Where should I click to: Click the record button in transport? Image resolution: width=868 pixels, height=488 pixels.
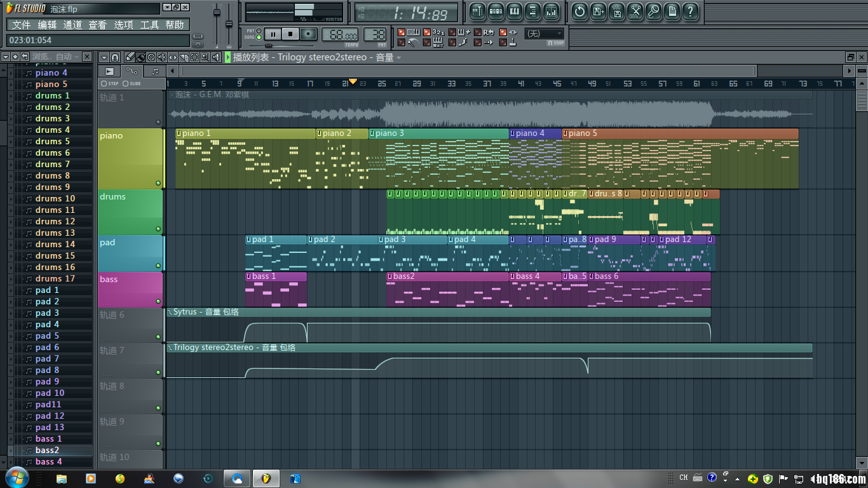click(x=309, y=34)
